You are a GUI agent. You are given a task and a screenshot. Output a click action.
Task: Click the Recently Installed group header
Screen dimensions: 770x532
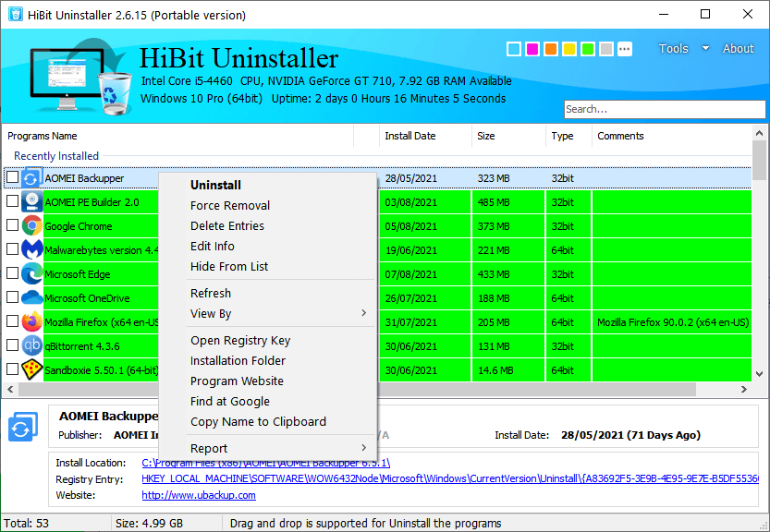(56, 156)
